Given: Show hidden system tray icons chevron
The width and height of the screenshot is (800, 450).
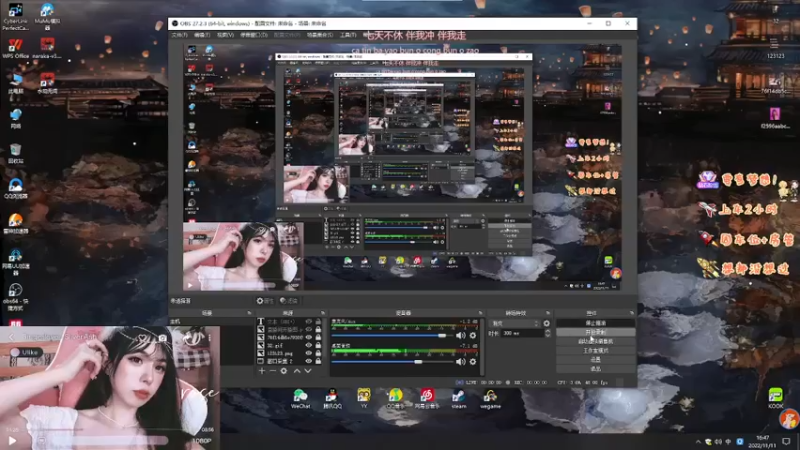Looking at the screenshot, I should pyautogui.click(x=697, y=441).
